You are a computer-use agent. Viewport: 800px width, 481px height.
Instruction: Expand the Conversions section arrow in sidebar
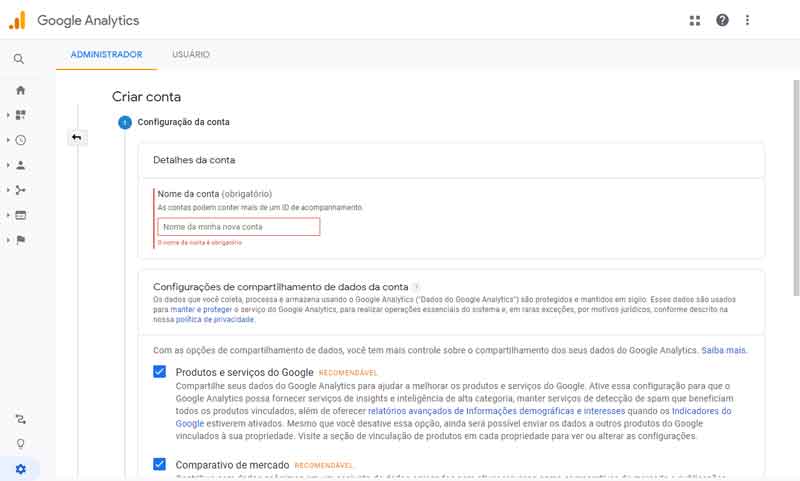click(x=8, y=240)
